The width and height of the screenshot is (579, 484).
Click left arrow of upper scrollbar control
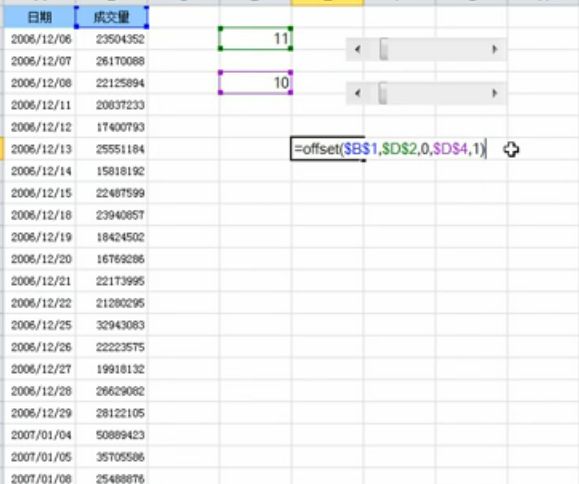click(357, 49)
